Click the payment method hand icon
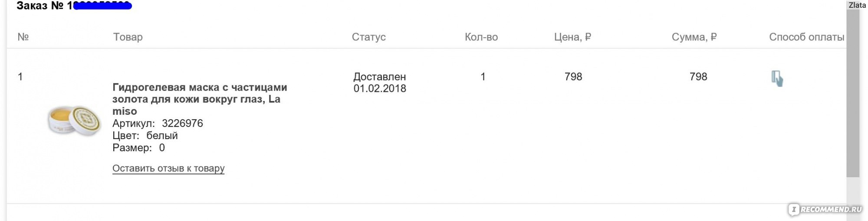 point(777,79)
